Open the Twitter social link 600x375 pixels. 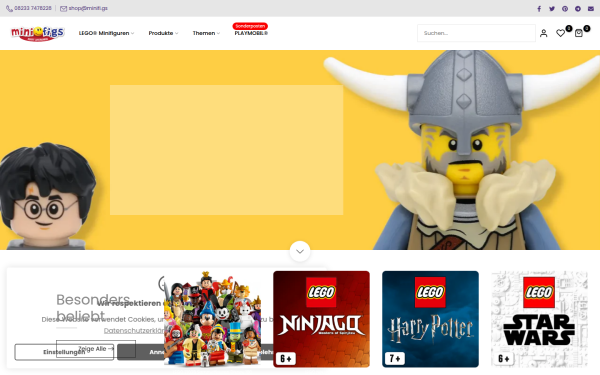(552, 8)
